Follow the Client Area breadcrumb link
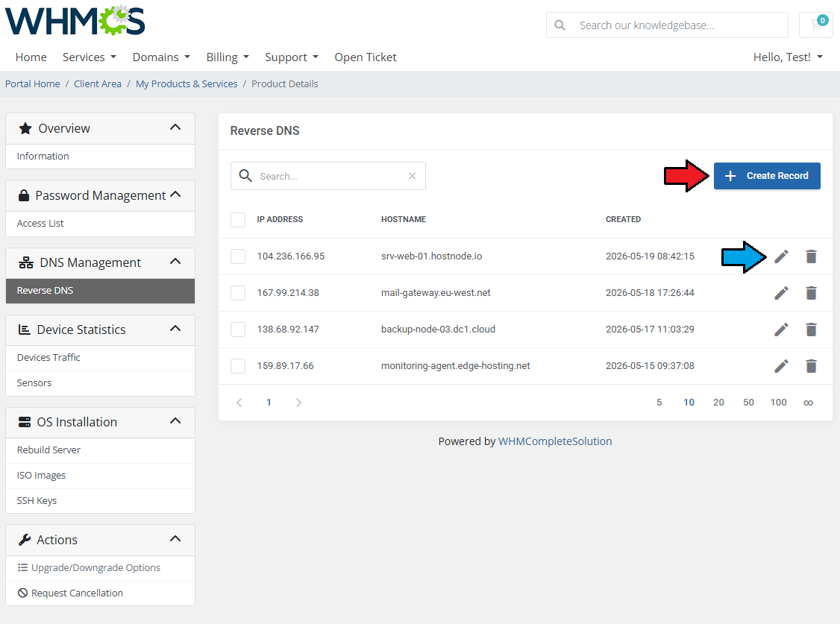This screenshot has height=624, width=840. coord(98,84)
